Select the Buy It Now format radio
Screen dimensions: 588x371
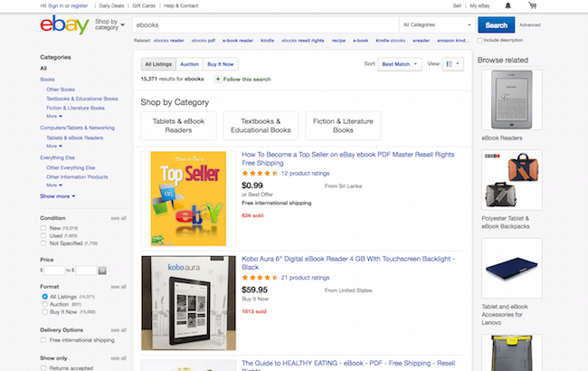pyautogui.click(x=44, y=311)
